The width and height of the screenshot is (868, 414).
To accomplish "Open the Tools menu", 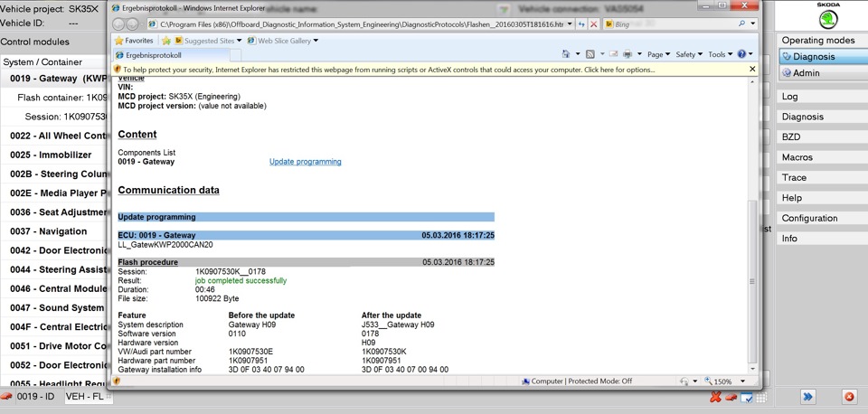I will [721, 54].
